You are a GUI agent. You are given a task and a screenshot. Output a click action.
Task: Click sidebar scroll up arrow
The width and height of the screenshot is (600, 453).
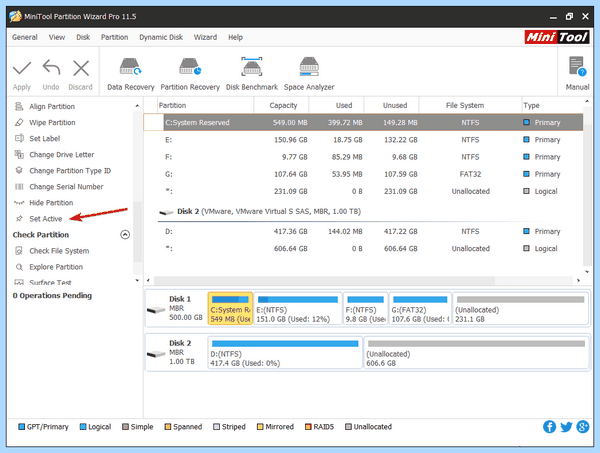pos(137,106)
